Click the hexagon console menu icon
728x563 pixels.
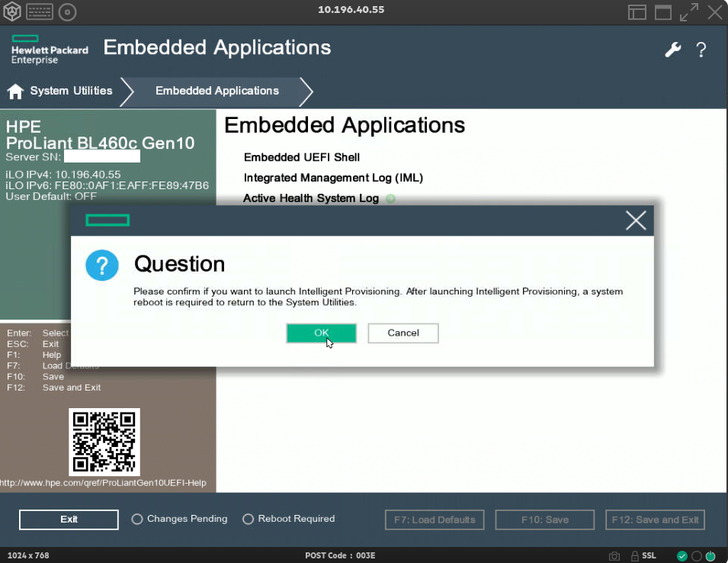pyautogui.click(x=12, y=11)
